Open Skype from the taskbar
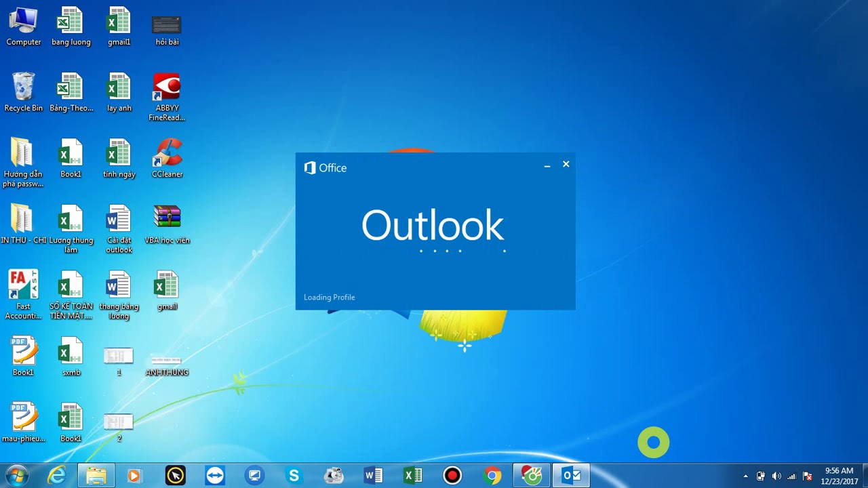This screenshot has height=488, width=868. click(294, 476)
